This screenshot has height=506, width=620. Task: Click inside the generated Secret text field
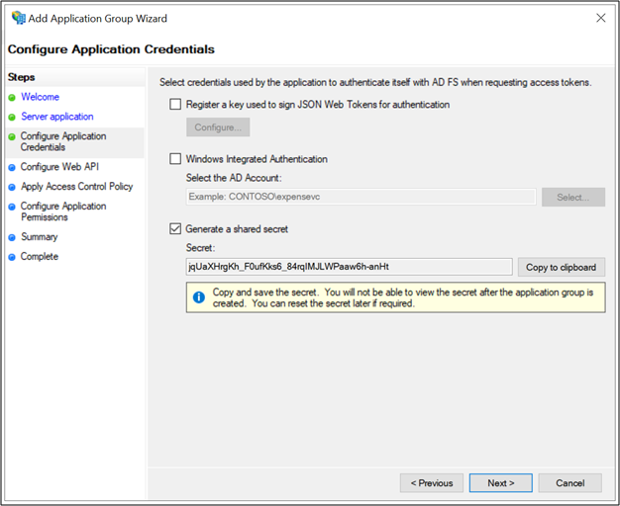[348, 267]
